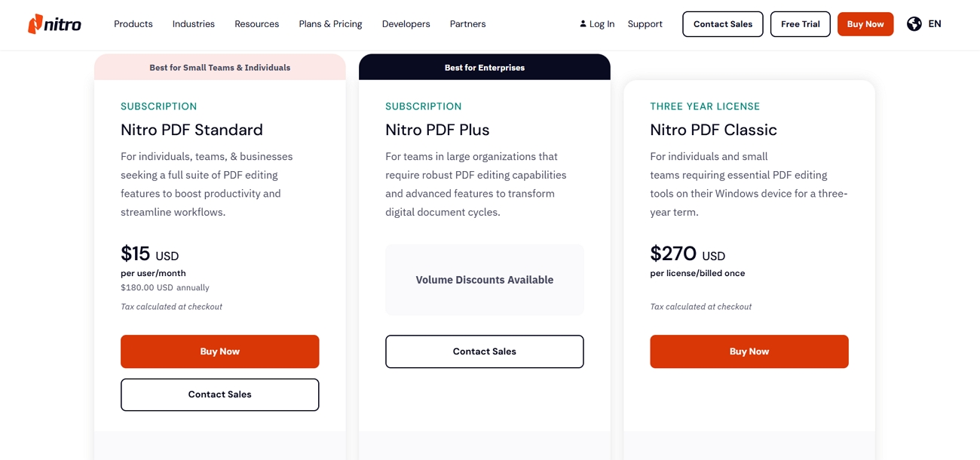The height and width of the screenshot is (460, 980).
Task: Buy Now for Nitro PDF Classic
Action: tap(749, 351)
